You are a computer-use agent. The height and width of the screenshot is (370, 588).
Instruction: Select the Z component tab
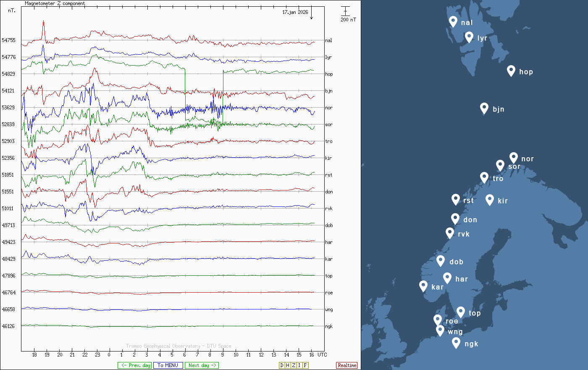coord(294,365)
